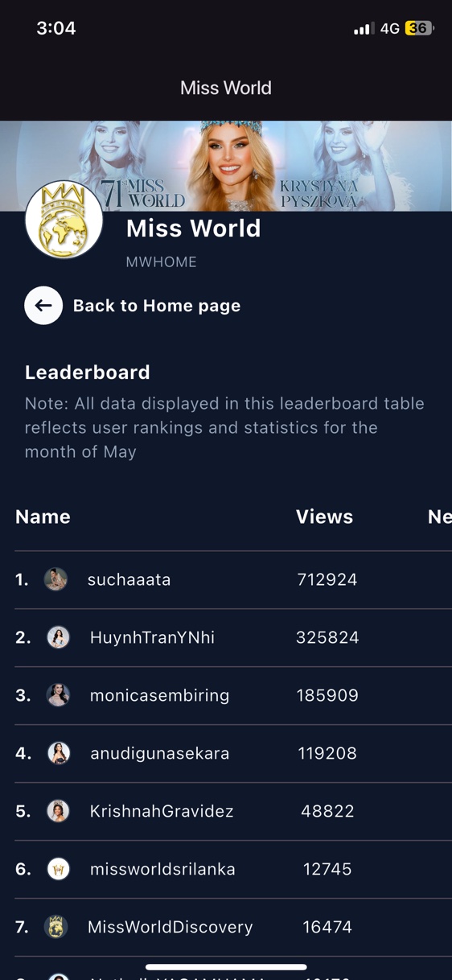Open the suchaaata user name
The image size is (452, 980).
pos(129,579)
